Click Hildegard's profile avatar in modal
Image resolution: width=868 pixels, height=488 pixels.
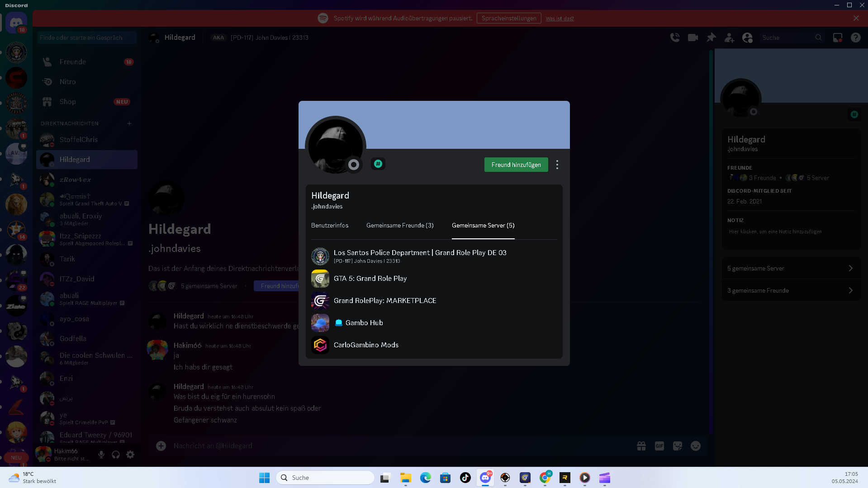(x=335, y=146)
